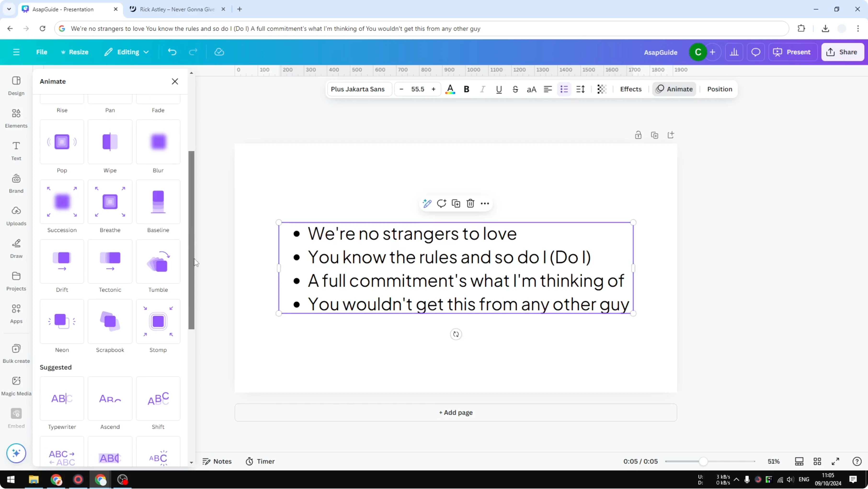Screen dimensions: 868x489
Task: Click the Canva assistant sparkle button
Action: [x=16, y=453]
